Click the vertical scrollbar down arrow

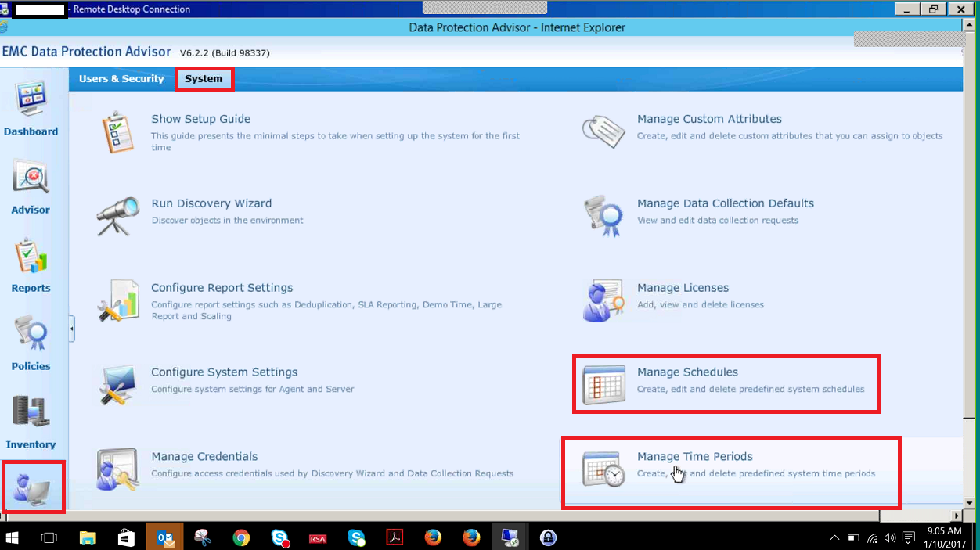pyautogui.click(x=969, y=503)
